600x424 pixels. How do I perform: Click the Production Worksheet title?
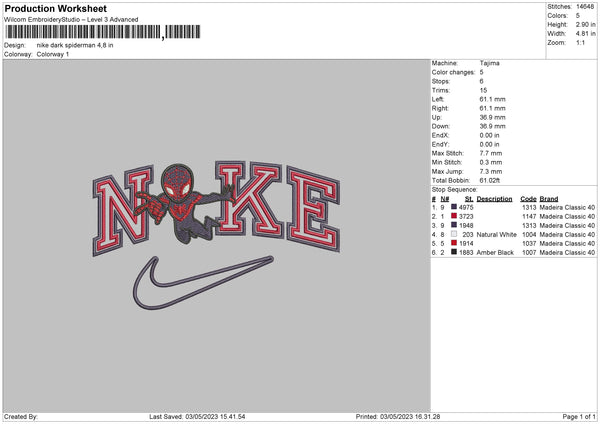tap(55, 8)
